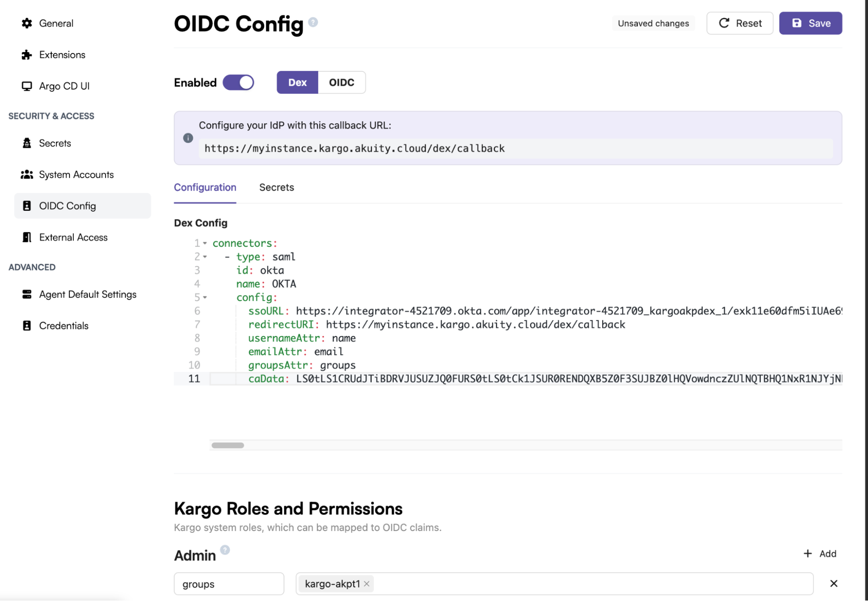Viewport: 868px width, 601px height.
Task: Click the External Access door icon
Action: 27,237
